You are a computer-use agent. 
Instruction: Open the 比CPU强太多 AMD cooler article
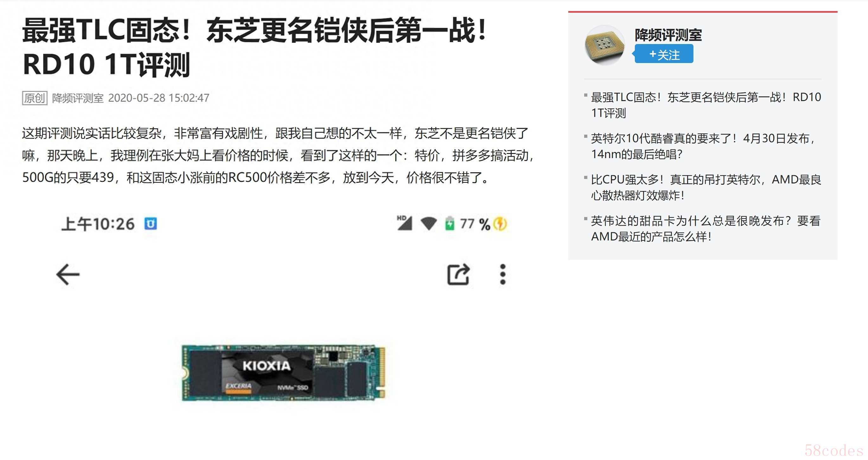(706, 187)
